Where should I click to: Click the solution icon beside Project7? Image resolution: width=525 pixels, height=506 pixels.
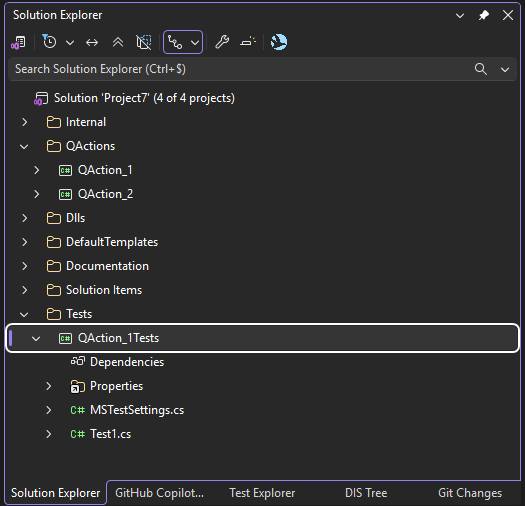(x=41, y=99)
